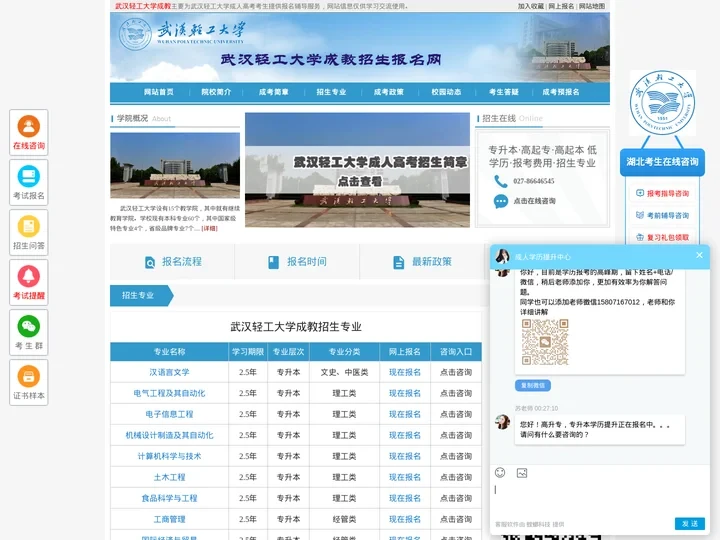Open the 机械设计制造及其自动化 major link

coord(169,435)
